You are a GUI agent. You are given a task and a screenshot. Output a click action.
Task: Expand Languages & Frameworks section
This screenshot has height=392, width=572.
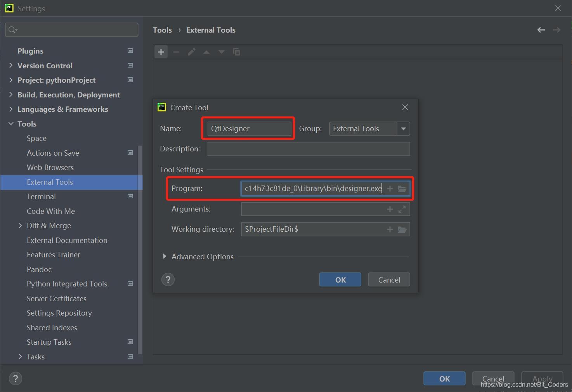pyautogui.click(x=11, y=109)
